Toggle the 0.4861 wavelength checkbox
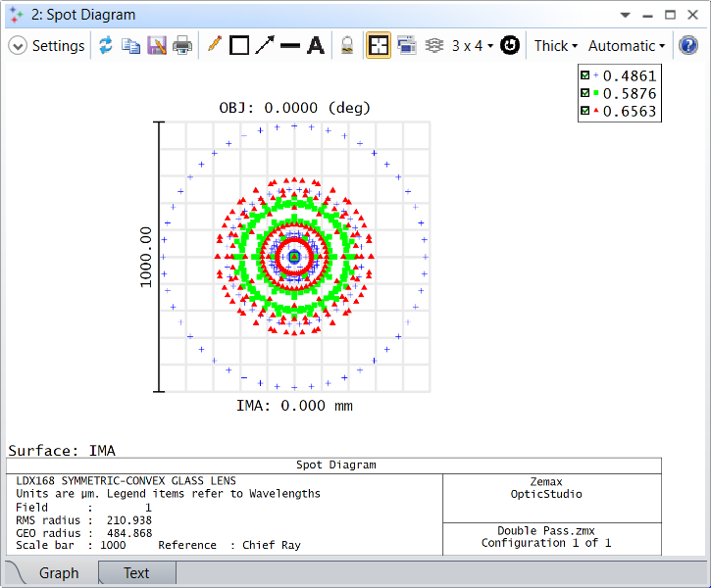This screenshot has height=588, width=711. [584, 75]
